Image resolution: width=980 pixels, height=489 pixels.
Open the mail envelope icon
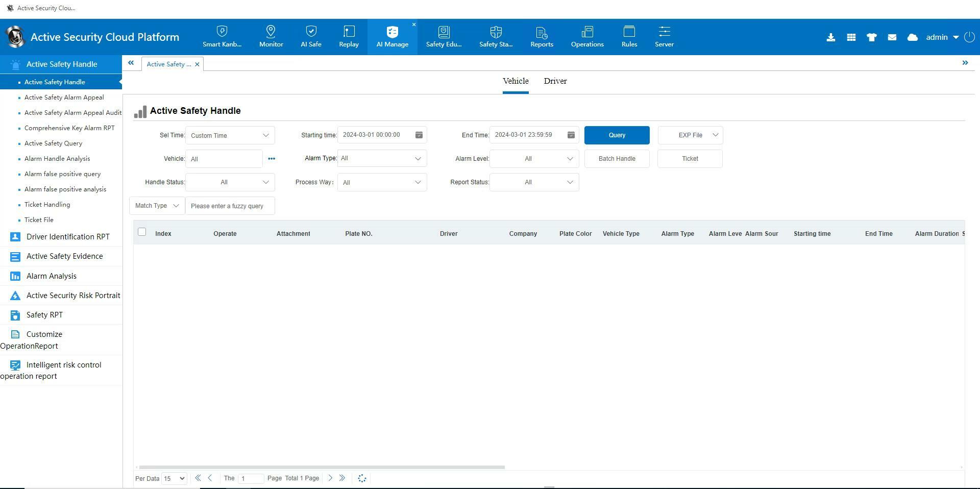click(892, 37)
